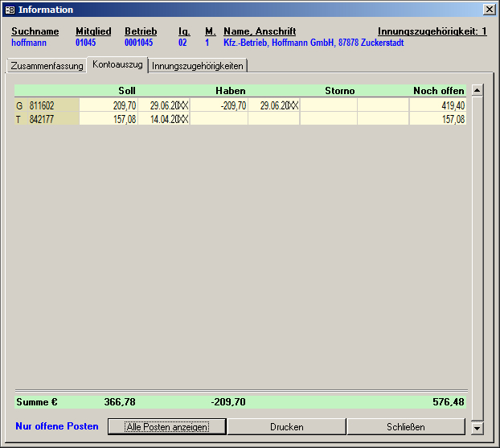Click the Haben amount -209,70 field

[219, 105]
